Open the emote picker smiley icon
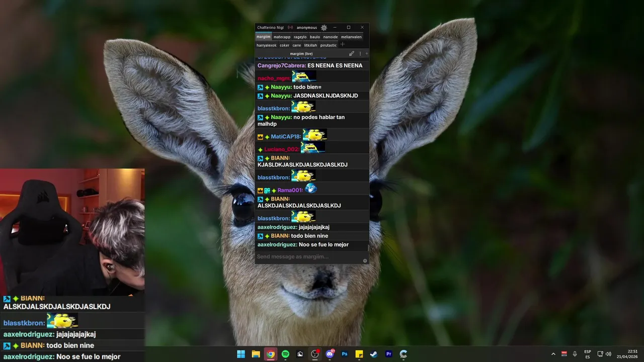The height and width of the screenshot is (362, 644). pyautogui.click(x=365, y=260)
